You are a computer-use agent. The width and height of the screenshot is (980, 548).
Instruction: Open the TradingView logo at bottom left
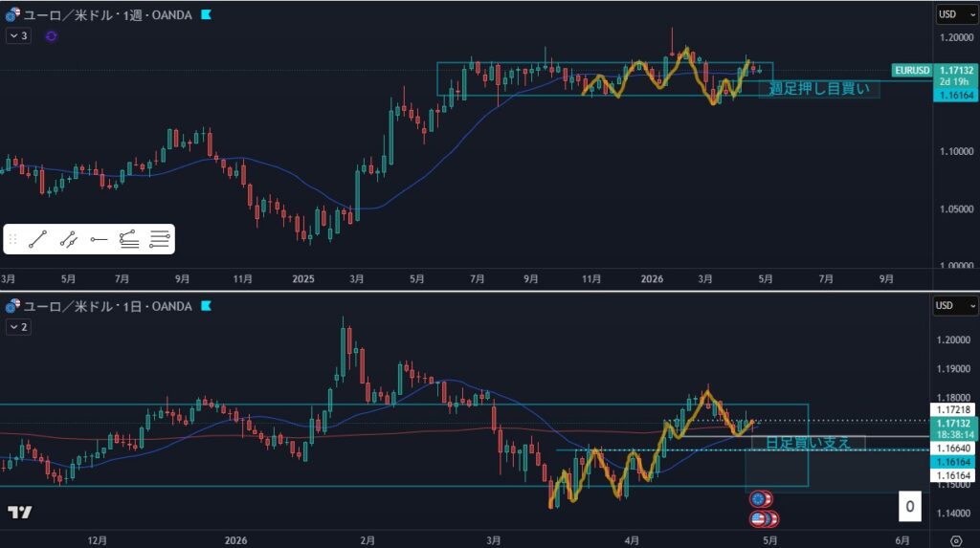tap(19, 512)
